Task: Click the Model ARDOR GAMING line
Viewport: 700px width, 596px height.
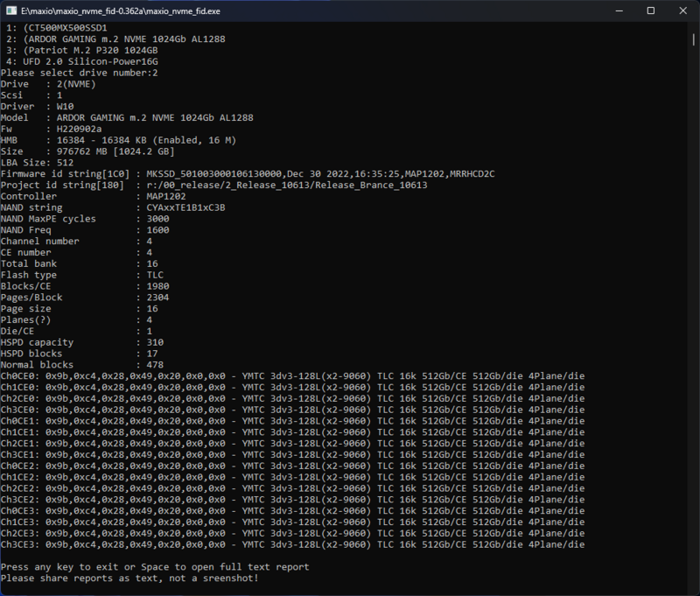Action: pos(127,118)
